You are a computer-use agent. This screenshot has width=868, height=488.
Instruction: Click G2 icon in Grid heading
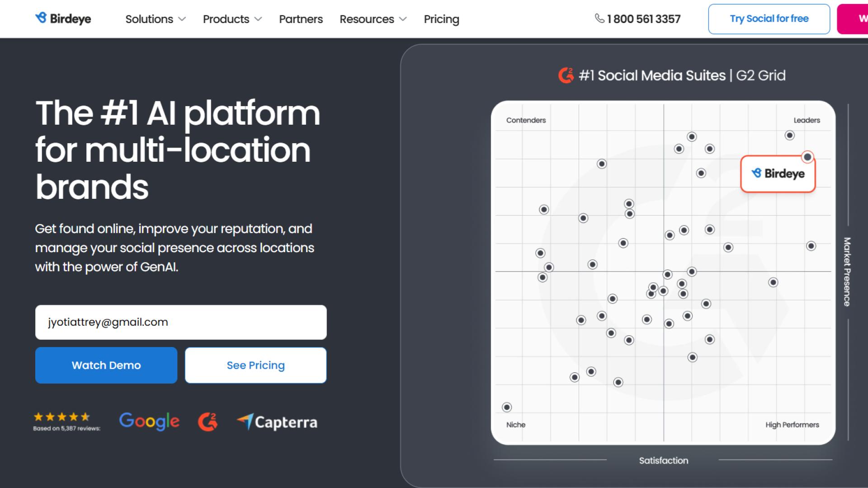(x=566, y=75)
